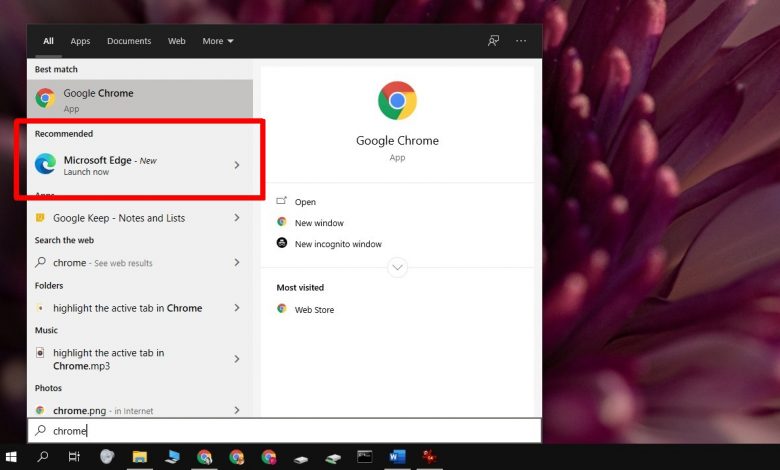This screenshot has width=780, height=470.
Task: Switch to the All search tab
Action: 48,41
